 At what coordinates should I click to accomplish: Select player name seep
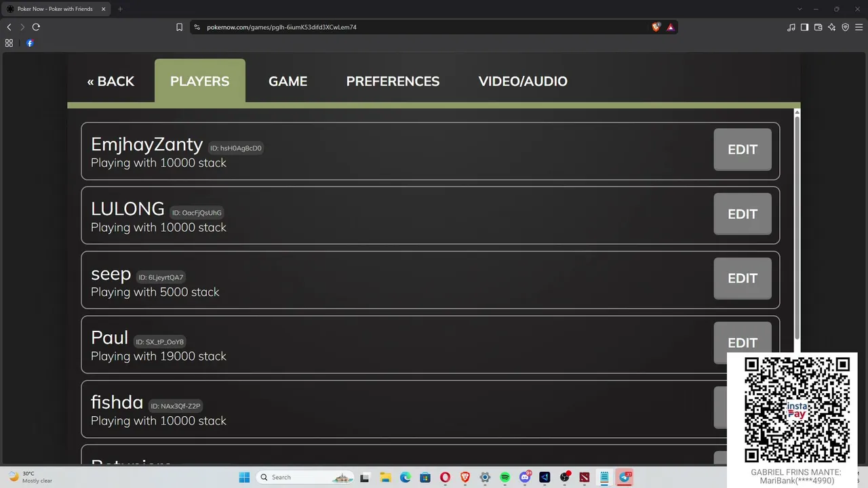coord(111,274)
